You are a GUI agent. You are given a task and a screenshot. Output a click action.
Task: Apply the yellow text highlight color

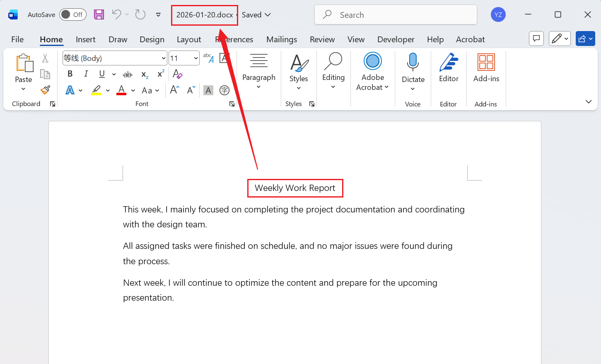tap(96, 90)
